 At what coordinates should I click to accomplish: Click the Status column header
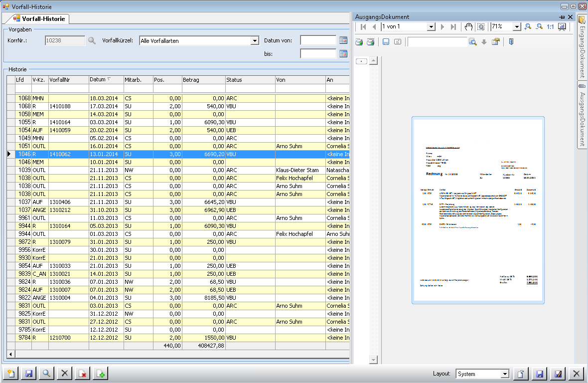(x=250, y=80)
